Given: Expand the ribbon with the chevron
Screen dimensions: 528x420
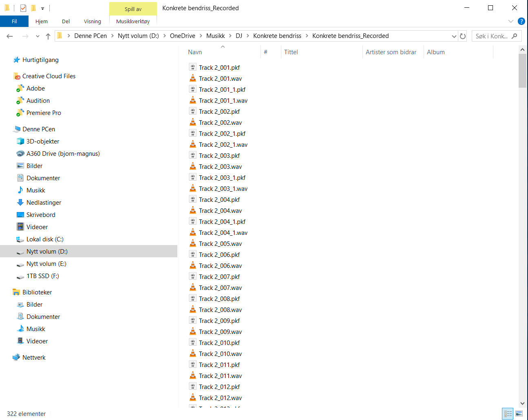Looking at the screenshot, I should [511, 21].
